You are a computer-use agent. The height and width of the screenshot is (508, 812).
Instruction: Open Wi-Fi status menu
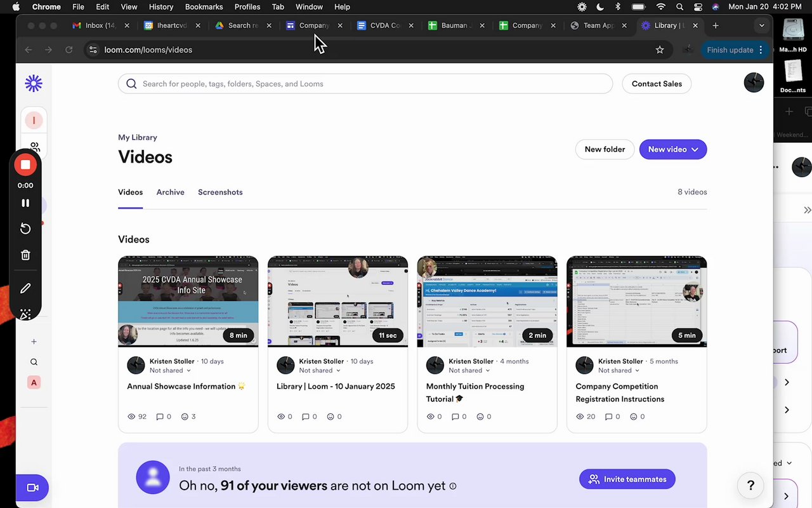click(x=661, y=7)
